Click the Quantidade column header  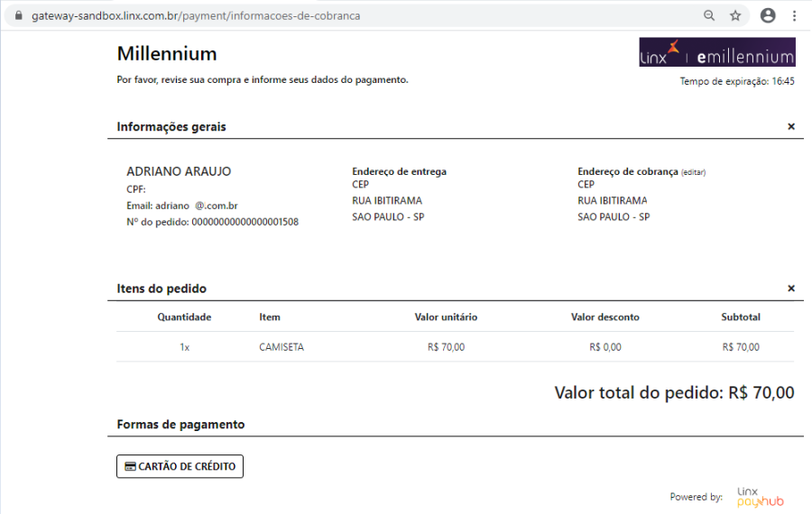[x=184, y=317]
